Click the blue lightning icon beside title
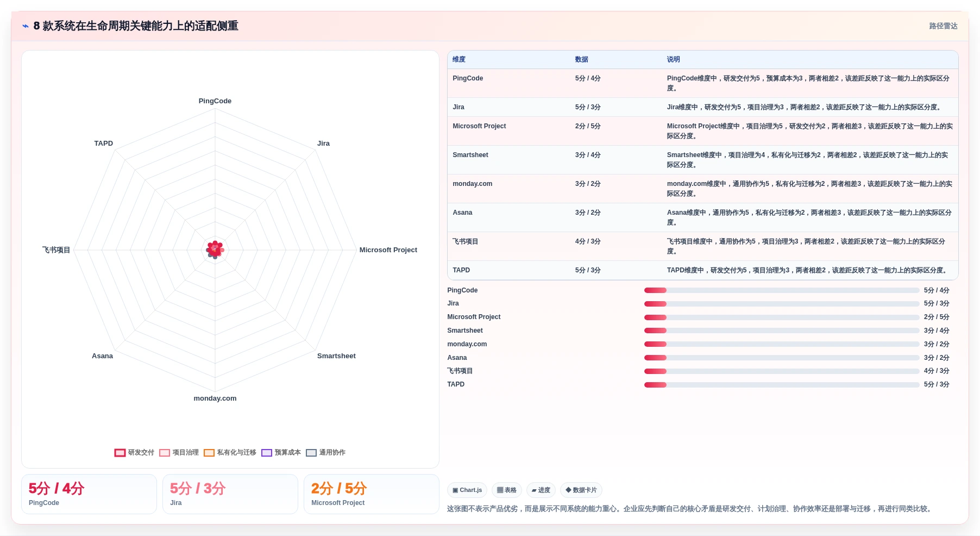980x536 pixels. coord(25,26)
